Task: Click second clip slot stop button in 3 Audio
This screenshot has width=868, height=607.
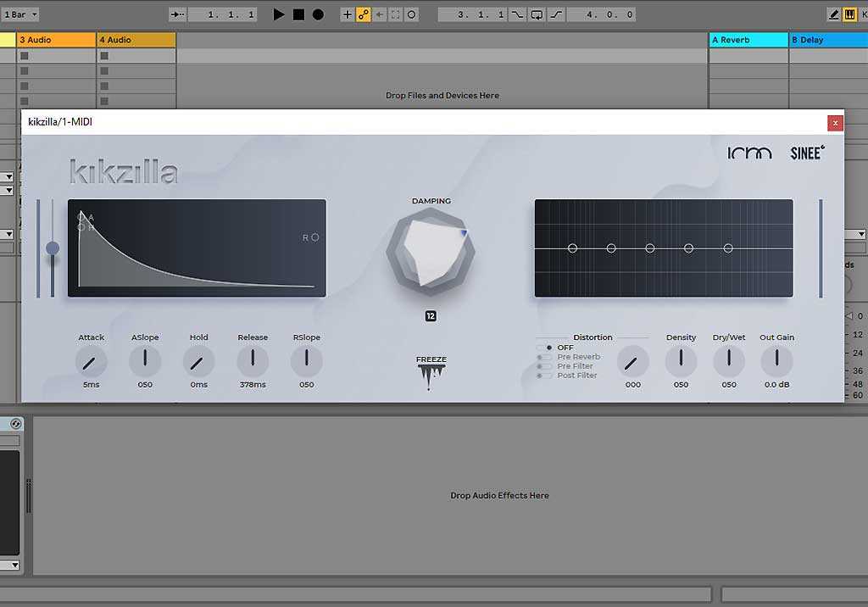Action: [x=25, y=71]
